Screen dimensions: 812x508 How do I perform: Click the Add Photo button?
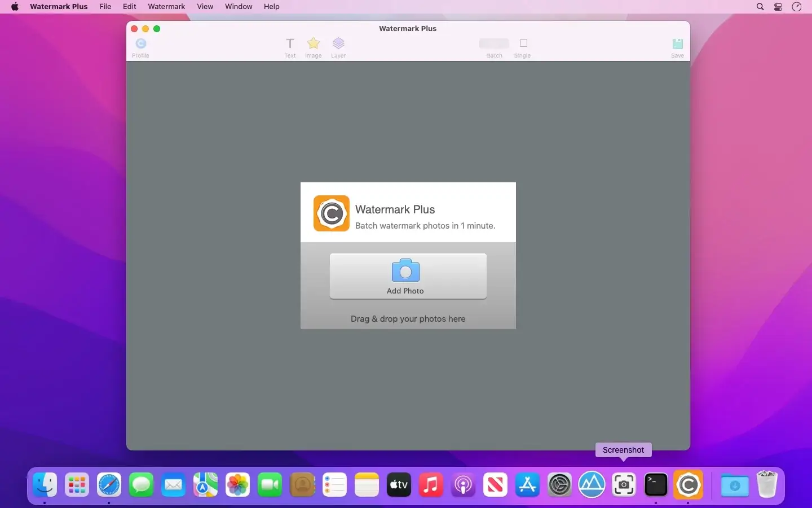(408, 276)
